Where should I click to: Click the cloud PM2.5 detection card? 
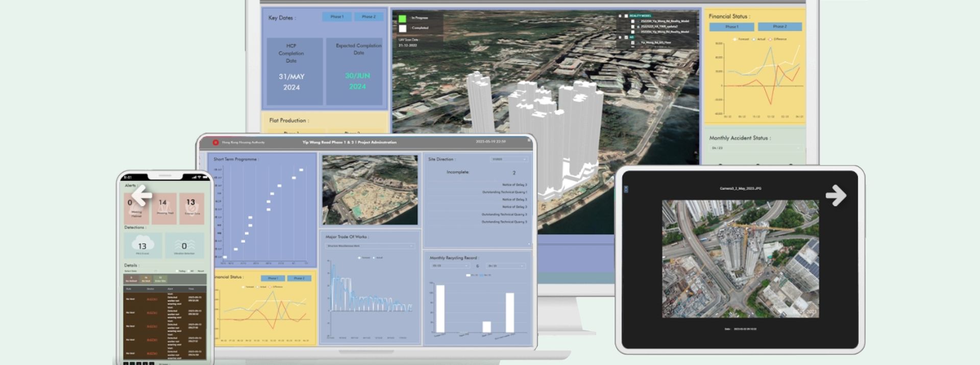point(143,245)
